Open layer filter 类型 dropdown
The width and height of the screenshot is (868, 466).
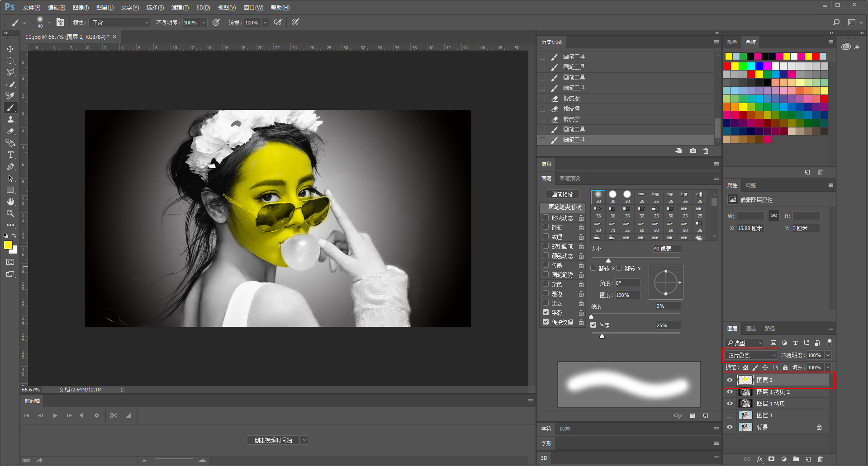pos(744,343)
